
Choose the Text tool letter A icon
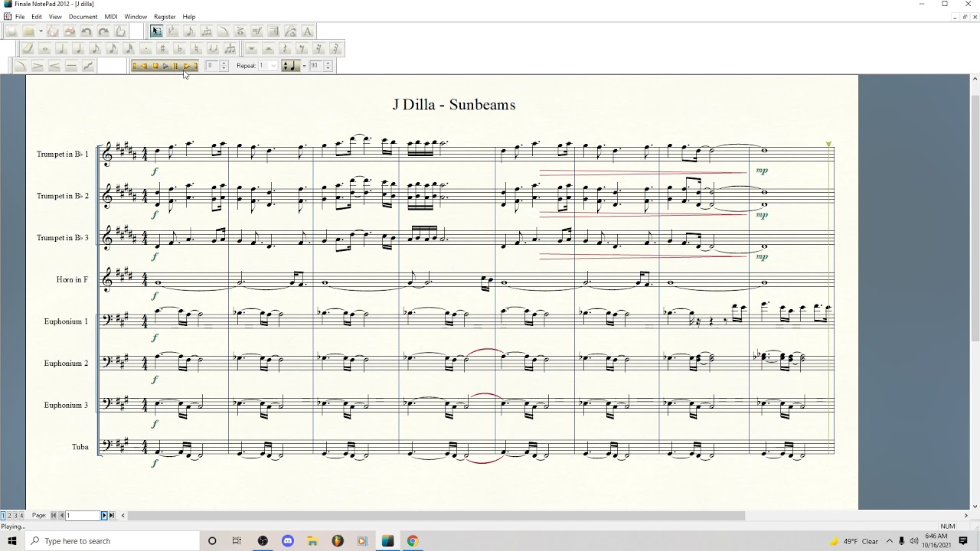coord(307,31)
